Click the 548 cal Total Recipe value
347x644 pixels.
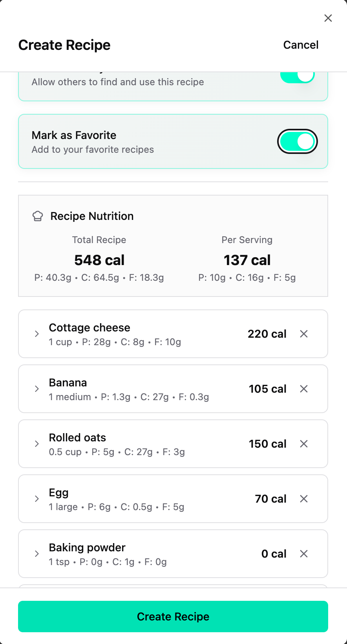[99, 260]
